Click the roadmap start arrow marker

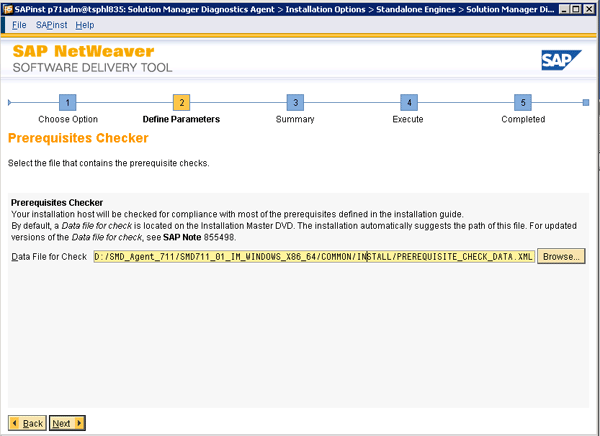pos(10,103)
